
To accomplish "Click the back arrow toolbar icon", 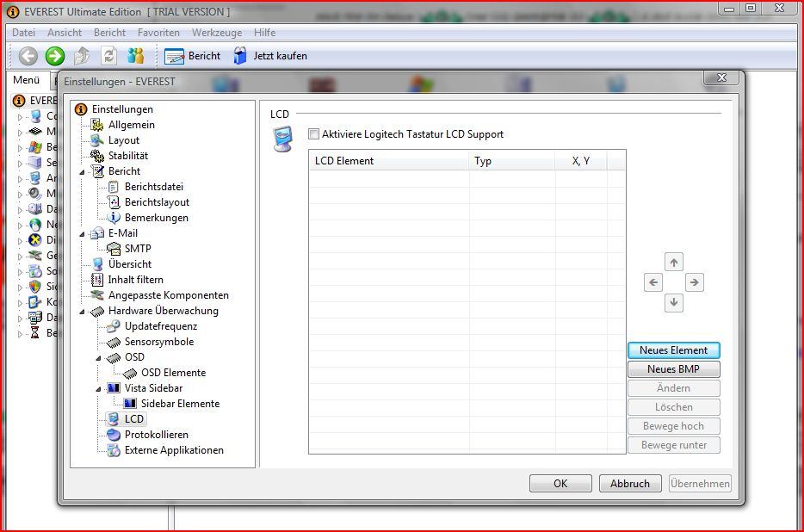I will point(28,56).
